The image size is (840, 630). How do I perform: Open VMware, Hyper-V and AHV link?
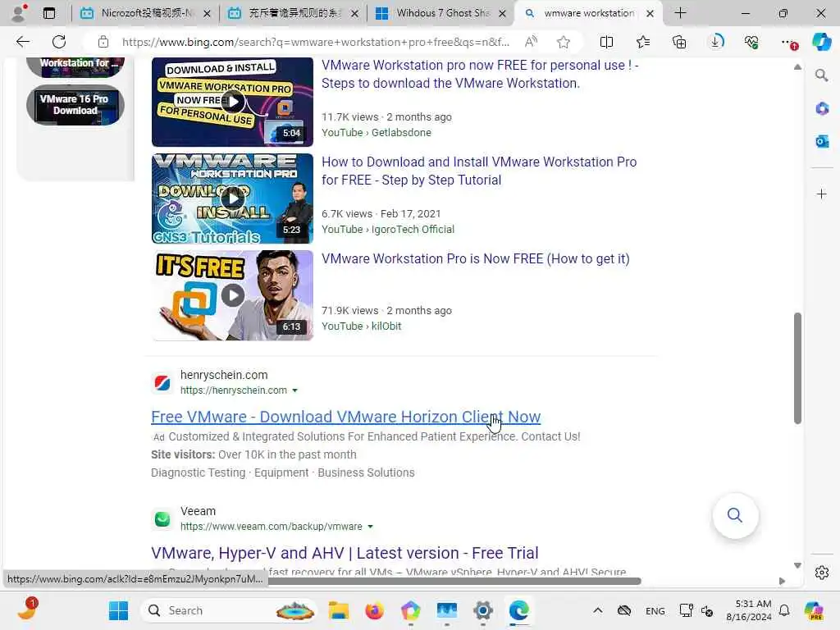tap(345, 553)
